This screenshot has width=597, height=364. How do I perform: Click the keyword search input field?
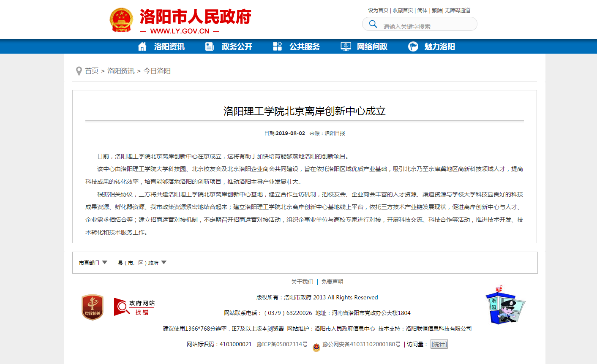point(427,26)
